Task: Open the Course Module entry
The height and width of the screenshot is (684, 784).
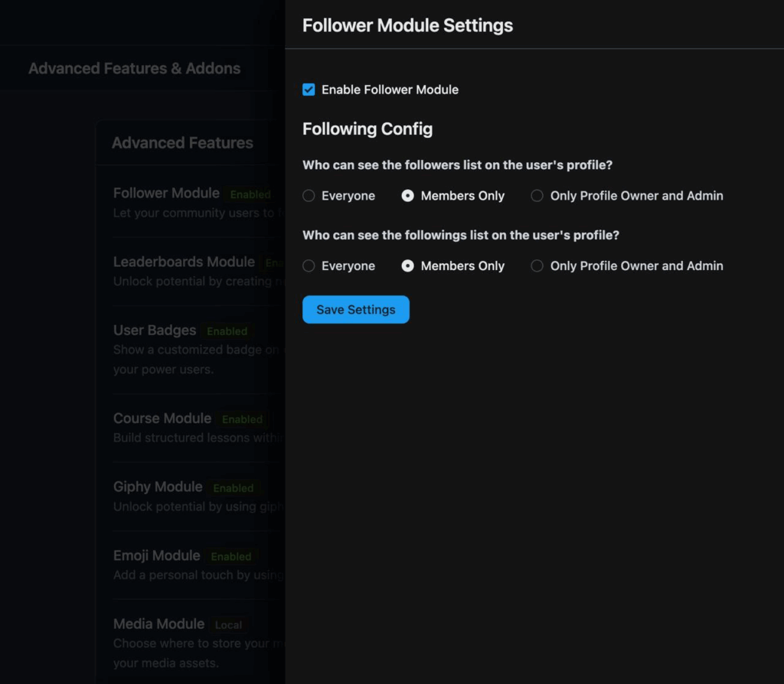Action: pyautogui.click(x=162, y=419)
